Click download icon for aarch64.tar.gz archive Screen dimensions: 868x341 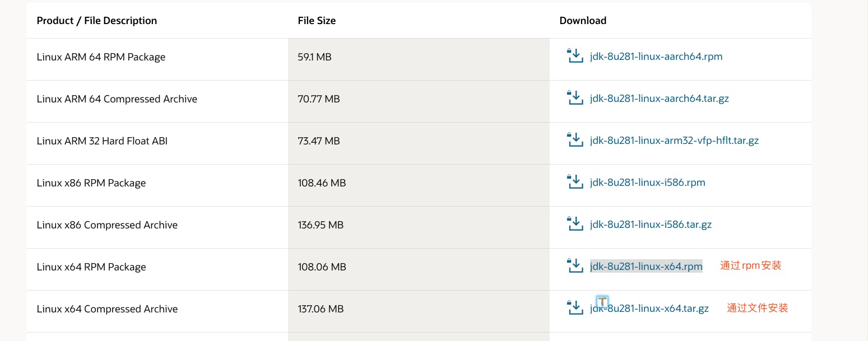(x=575, y=98)
